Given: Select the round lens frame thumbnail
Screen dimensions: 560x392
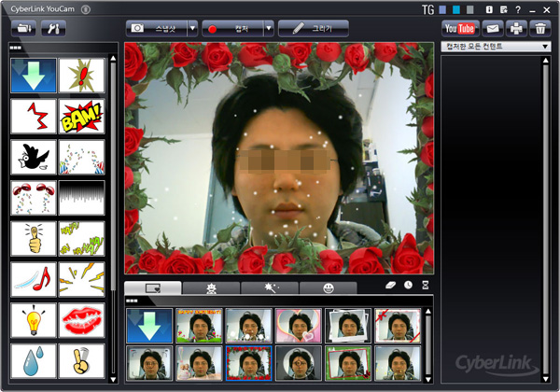Looking at the screenshot, I should coord(299,363).
